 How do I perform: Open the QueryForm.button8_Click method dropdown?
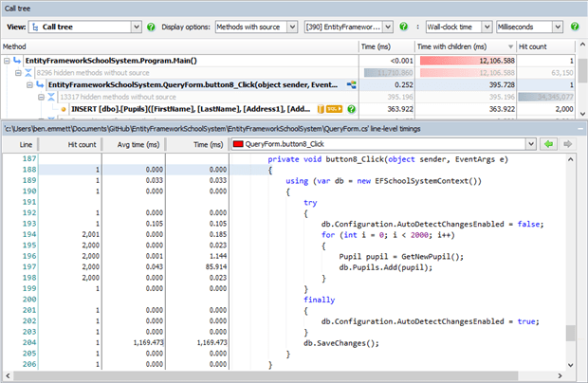tap(531, 144)
